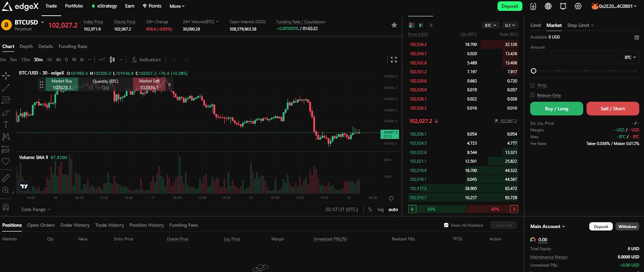Open the chart patterns tool

click(x=6, y=137)
